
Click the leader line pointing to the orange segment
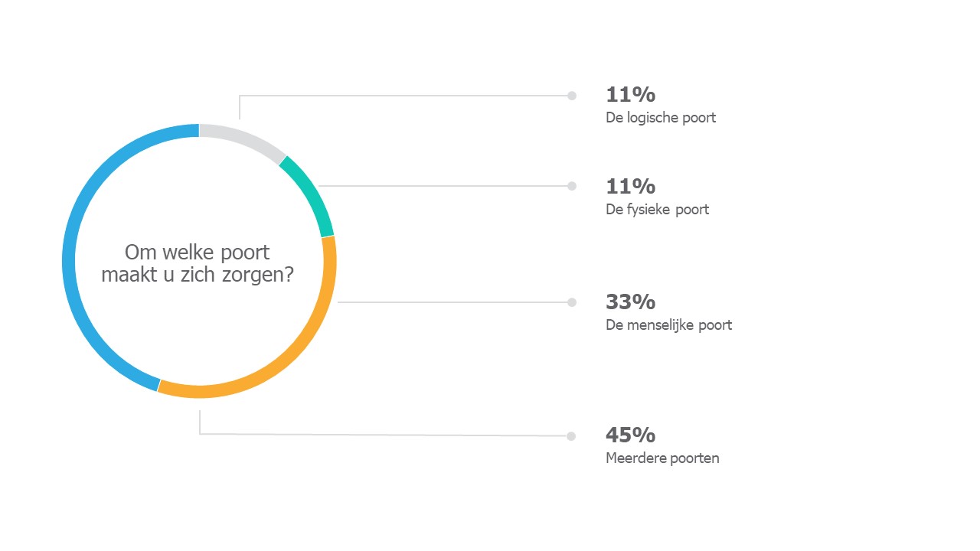pos(452,302)
